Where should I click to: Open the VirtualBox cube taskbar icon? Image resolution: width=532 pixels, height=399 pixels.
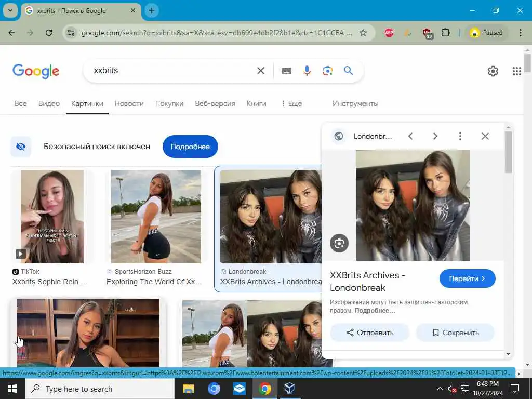tap(289, 389)
